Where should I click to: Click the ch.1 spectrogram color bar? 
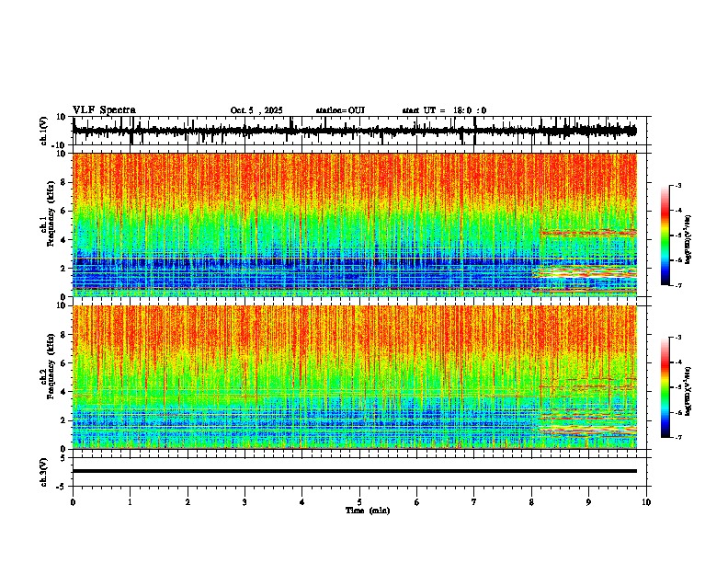coord(665,236)
